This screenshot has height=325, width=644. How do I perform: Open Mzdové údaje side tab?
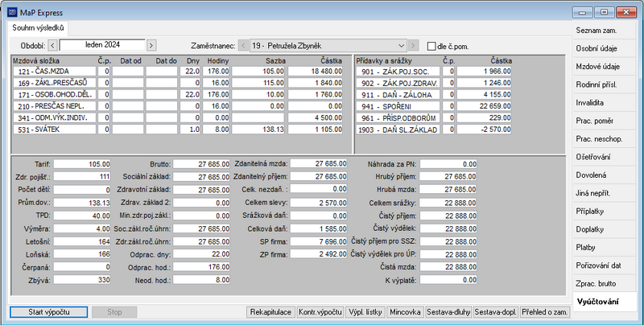[x=605, y=67]
